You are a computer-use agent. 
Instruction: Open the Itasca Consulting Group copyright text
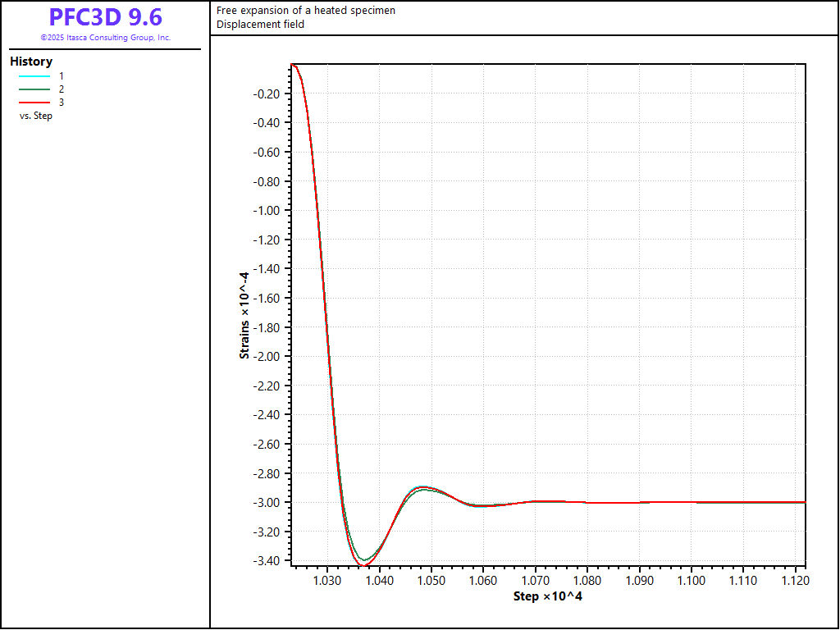[105, 38]
